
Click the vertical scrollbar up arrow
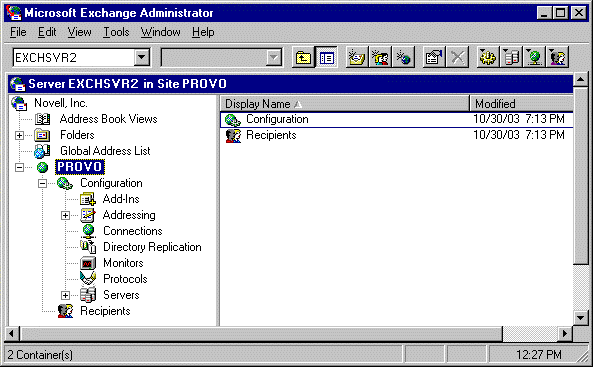(580, 80)
